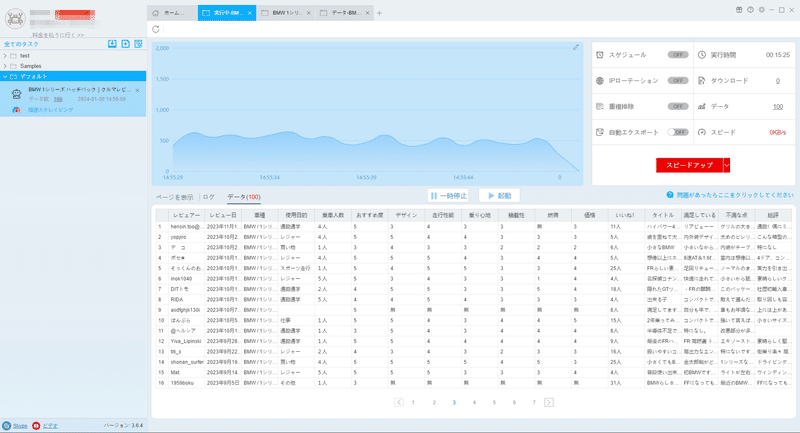Expand the test folder in the task tree

pos(5,56)
